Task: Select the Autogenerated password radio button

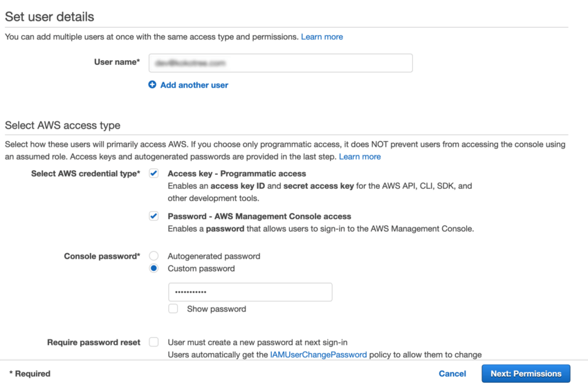Action: click(154, 256)
